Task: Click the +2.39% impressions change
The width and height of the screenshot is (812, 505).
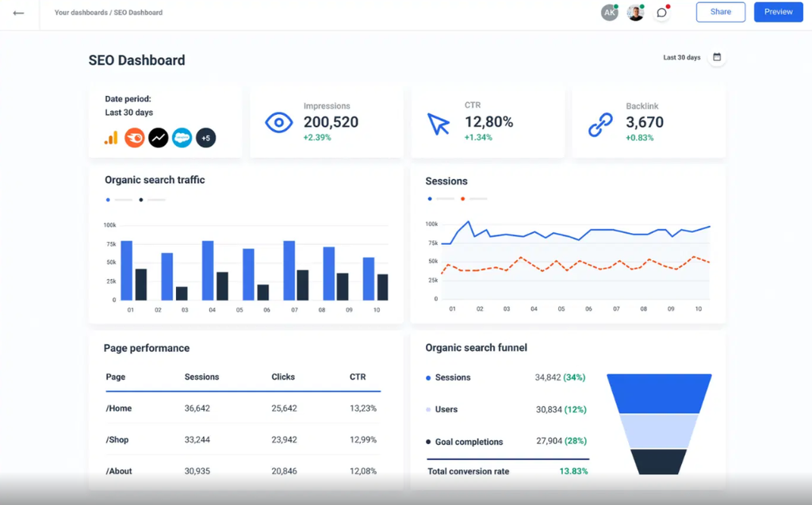Action: click(317, 138)
